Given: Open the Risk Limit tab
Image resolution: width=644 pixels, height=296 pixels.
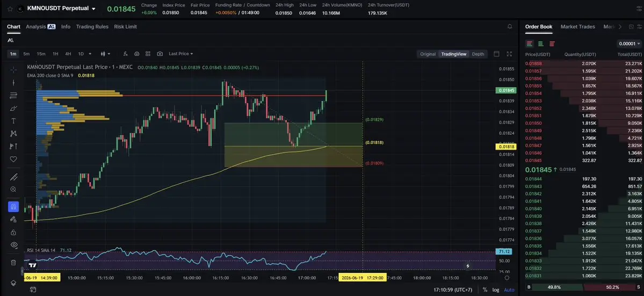Looking at the screenshot, I should (125, 27).
